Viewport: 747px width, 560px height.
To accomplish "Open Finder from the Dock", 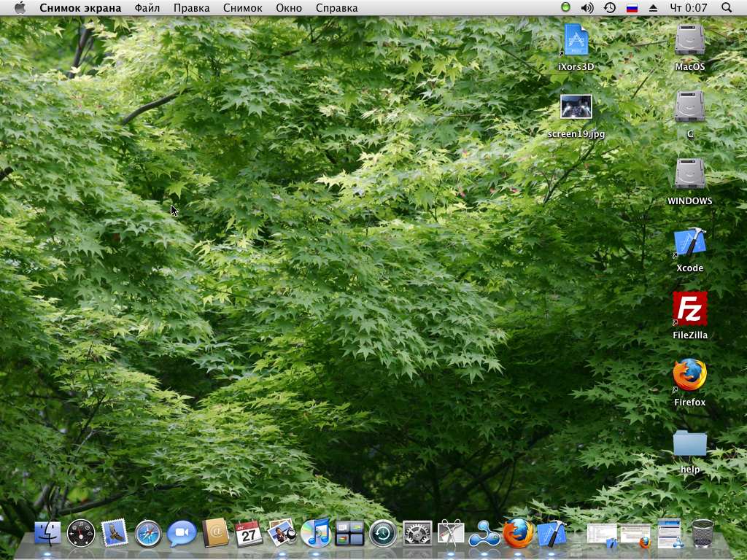I will 47,534.
